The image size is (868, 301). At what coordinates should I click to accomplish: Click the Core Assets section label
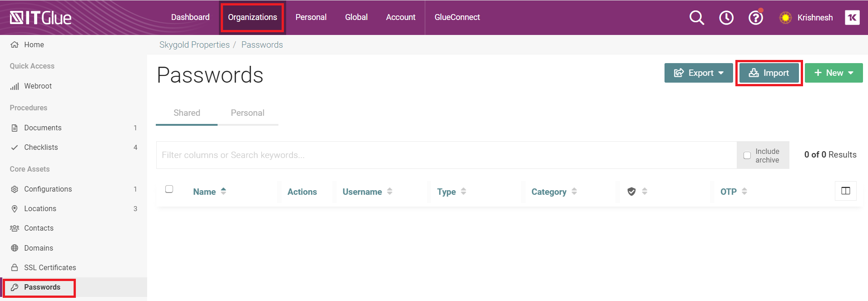(30, 169)
